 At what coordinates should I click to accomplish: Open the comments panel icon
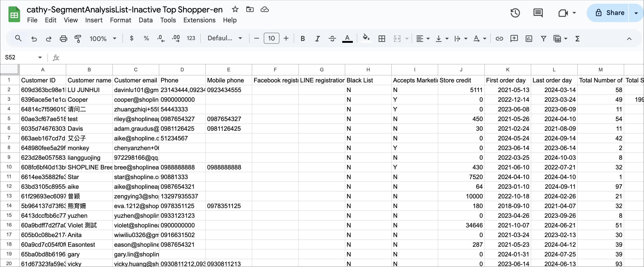pyautogui.click(x=538, y=13)
